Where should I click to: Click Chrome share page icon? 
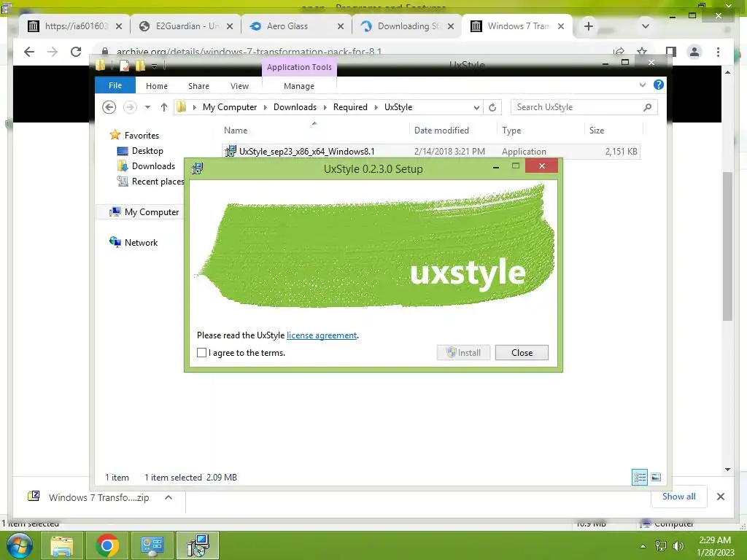[x=619, y=52]
